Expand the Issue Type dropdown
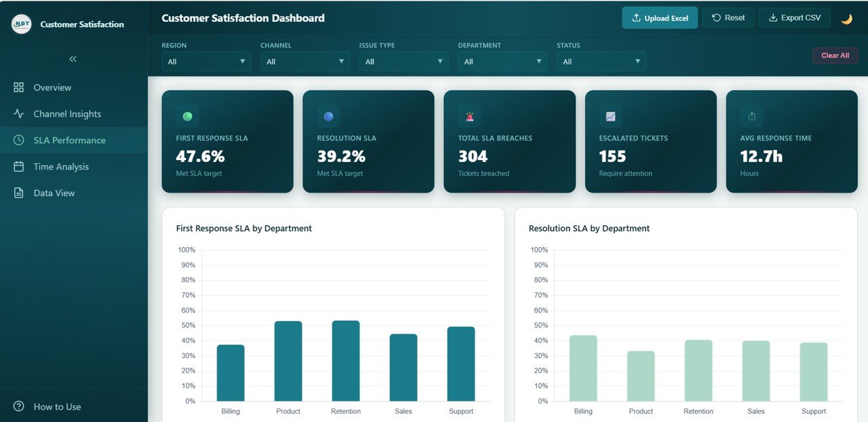 [x=404, y=62]
